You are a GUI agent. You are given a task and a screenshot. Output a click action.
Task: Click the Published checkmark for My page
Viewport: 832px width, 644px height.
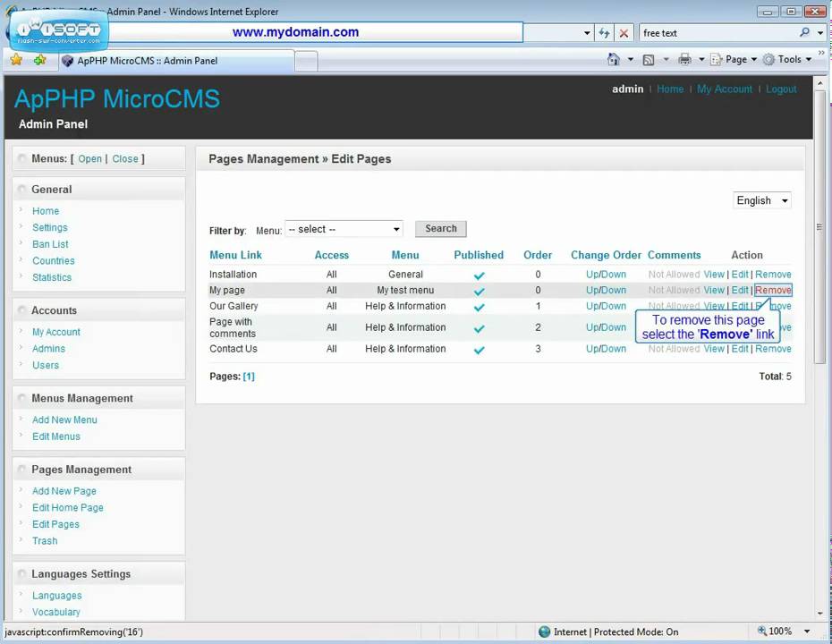(480, 292)
